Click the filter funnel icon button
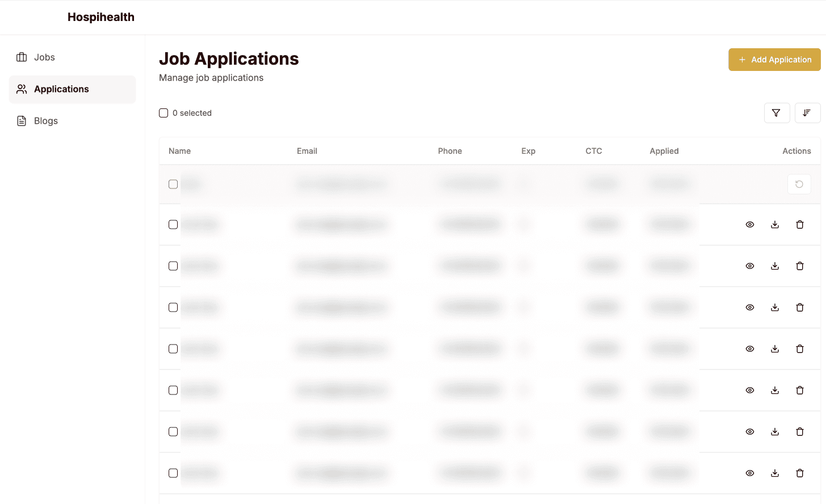The width and height of the screenshot is (826, 504). [x=777, y=113]
